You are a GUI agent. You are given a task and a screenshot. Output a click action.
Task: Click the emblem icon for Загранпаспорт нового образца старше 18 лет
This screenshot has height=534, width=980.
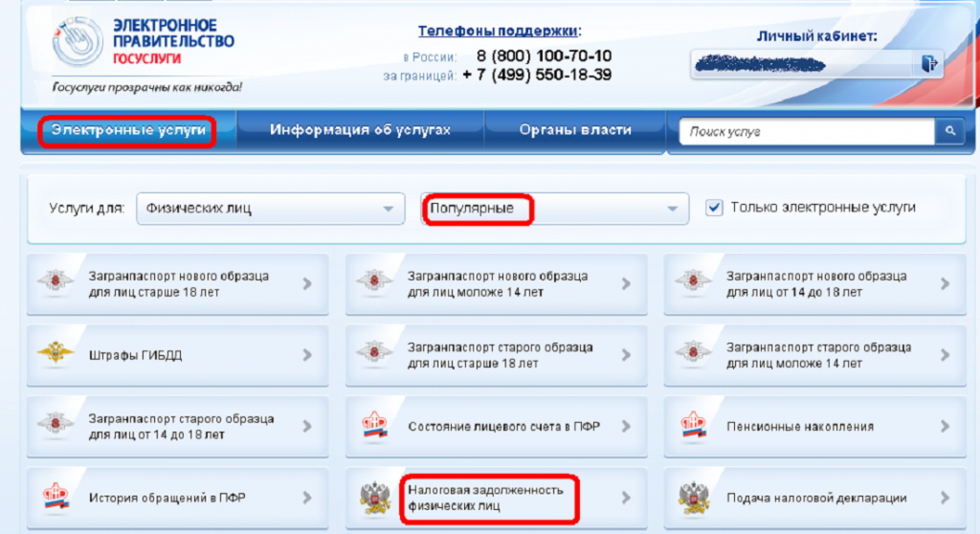(56, 282)
